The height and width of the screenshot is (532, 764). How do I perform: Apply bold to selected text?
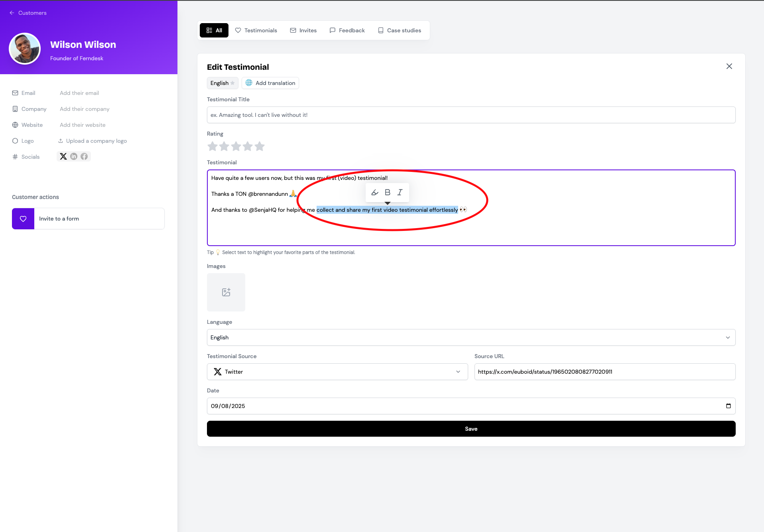[x=388, y=193]
